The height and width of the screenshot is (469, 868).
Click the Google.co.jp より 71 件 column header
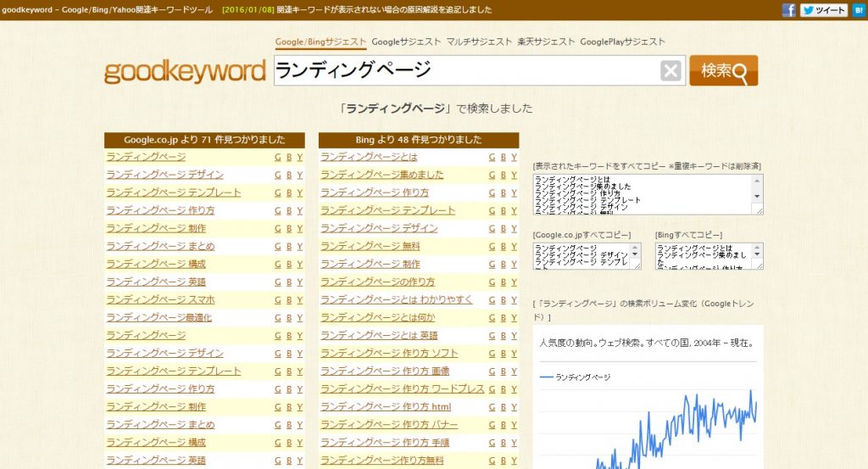pos(204,140)
